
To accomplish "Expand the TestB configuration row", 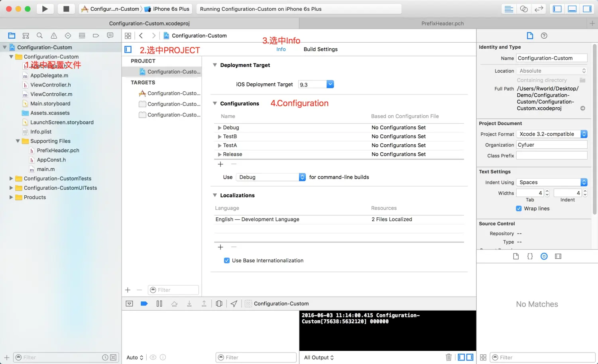I will click(x=220, y=137).
